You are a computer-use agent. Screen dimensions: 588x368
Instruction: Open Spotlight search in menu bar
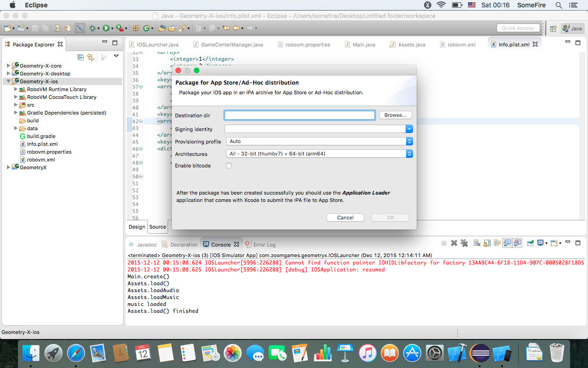pos(559,5)
